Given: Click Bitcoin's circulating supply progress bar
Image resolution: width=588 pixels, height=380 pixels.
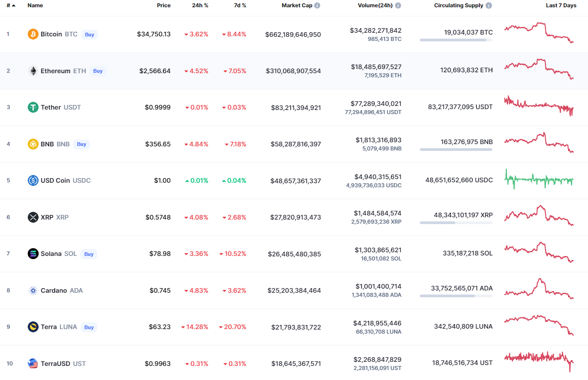Looking at the screenshot, I should [456, 40].
